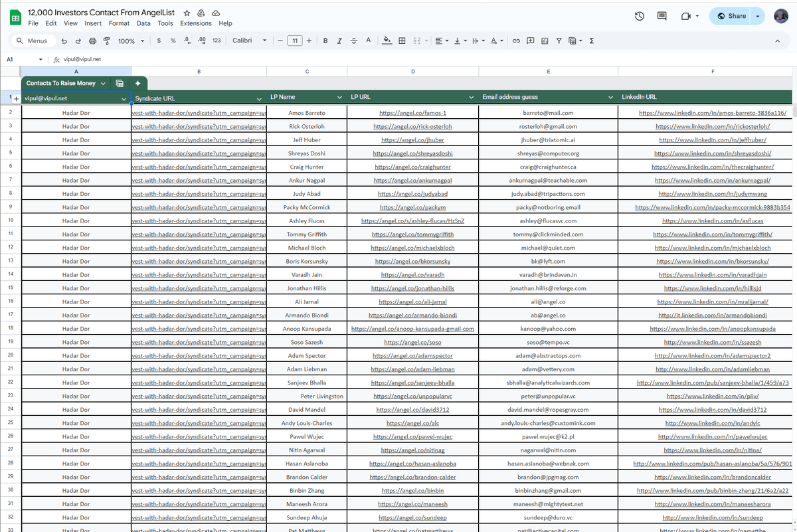Click the font size field
Screen dimensions: 797x532
(x=295, y=41)
